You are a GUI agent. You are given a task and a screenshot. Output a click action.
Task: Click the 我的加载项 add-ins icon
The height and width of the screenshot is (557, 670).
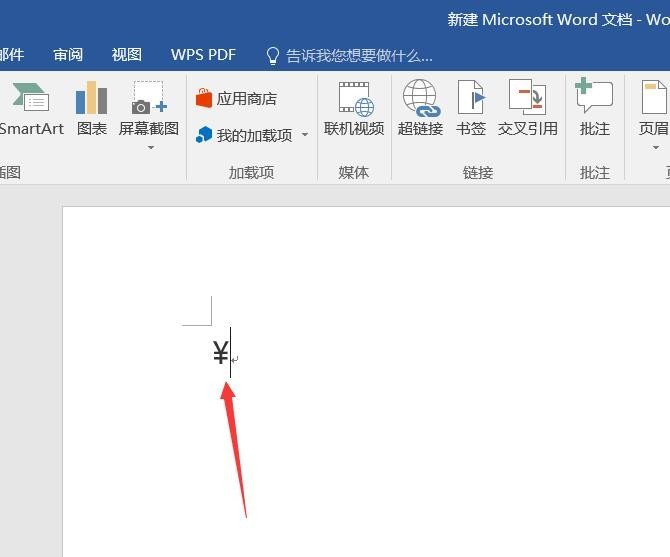(x=204, y=135)
